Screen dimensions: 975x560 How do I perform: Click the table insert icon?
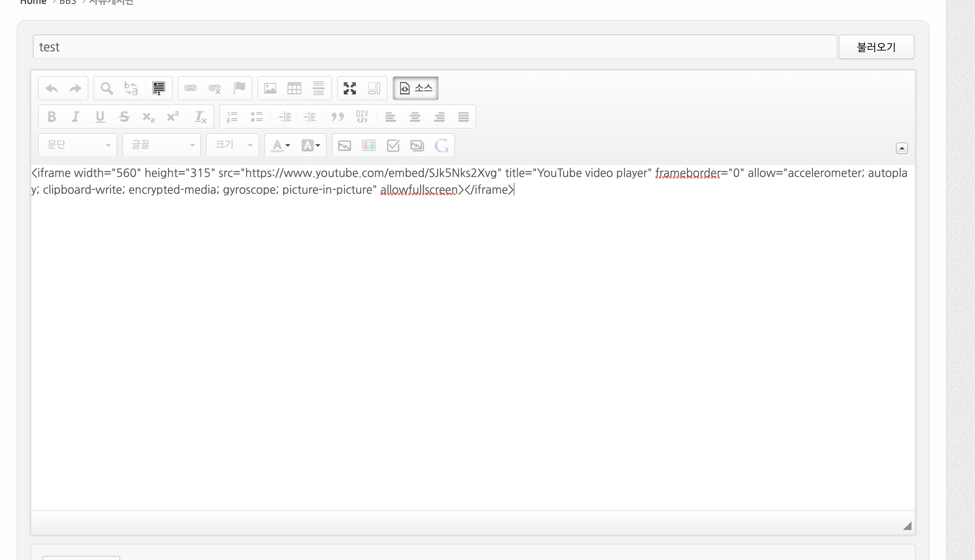click(x=294, y=88)
